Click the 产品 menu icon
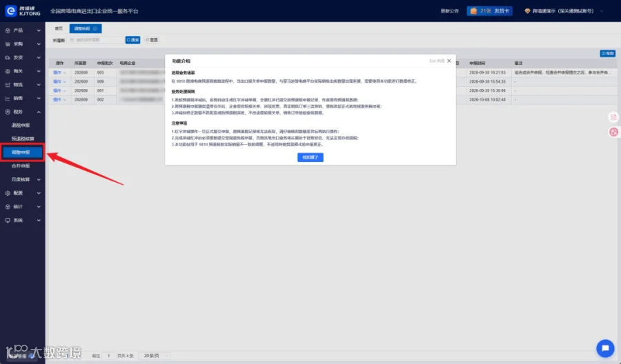Screen dimensions: 621x364 click(x=8, y=30)
